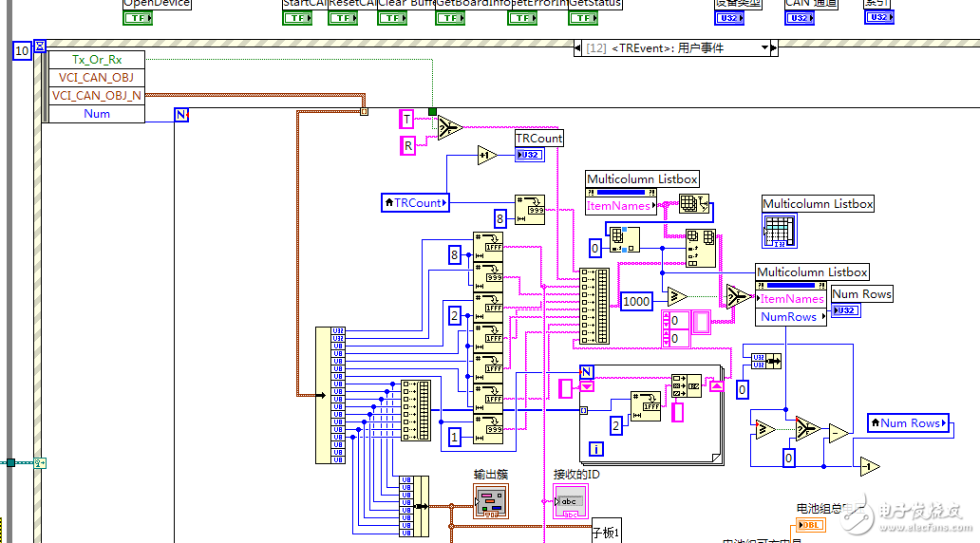Screen dimensions: 980x543
Task: Click the 接收的ID string terminal
Action: (570, 501)
